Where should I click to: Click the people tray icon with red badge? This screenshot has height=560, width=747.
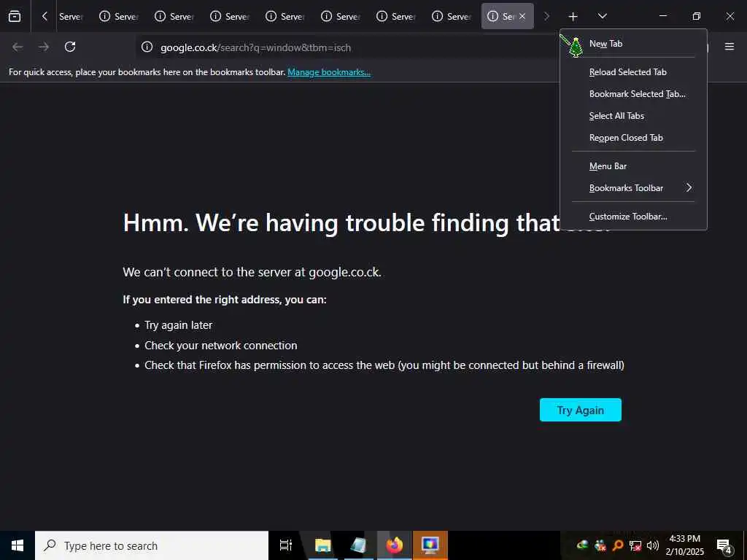click(x=600, y=545)
